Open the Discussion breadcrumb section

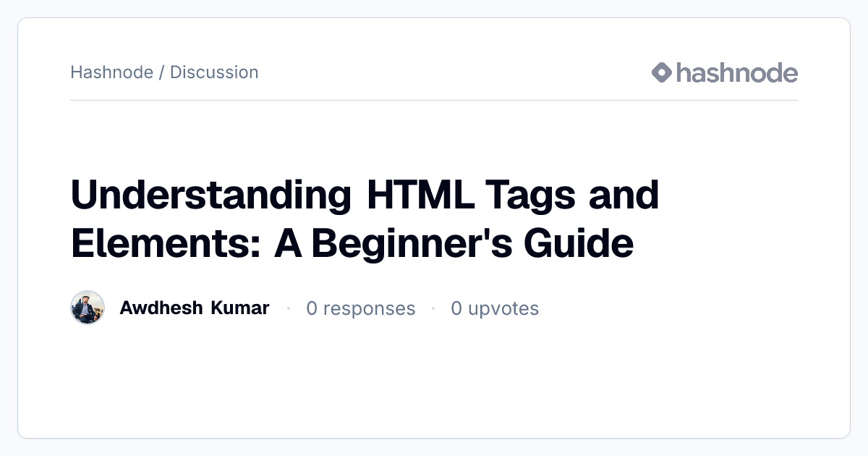(x=214, y=72)
